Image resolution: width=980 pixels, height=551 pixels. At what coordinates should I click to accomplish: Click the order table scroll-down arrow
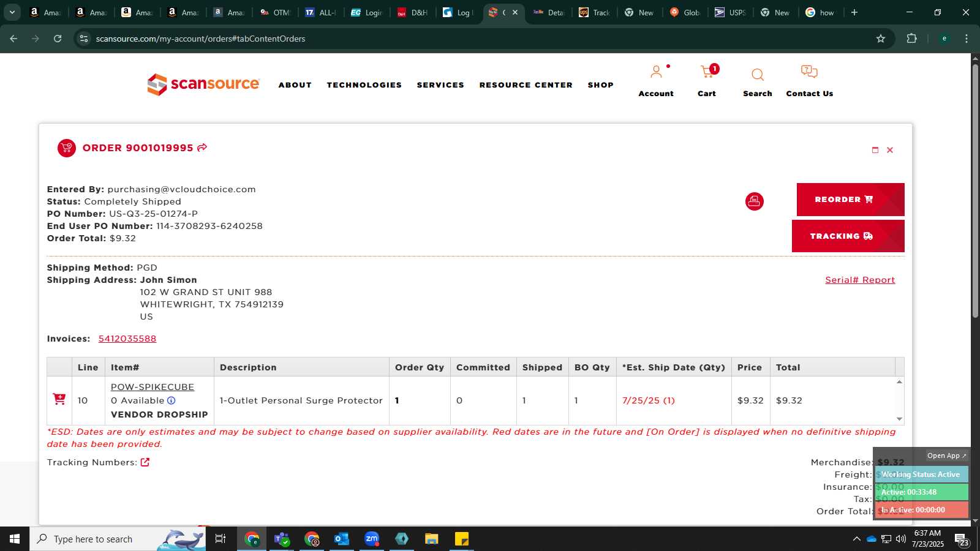[899, 419]
